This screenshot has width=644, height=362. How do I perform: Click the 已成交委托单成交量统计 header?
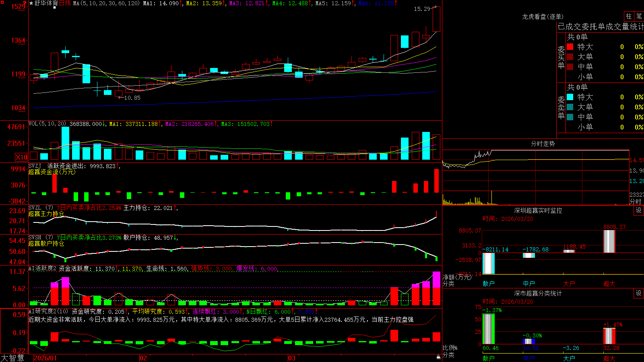click(601, 27)
